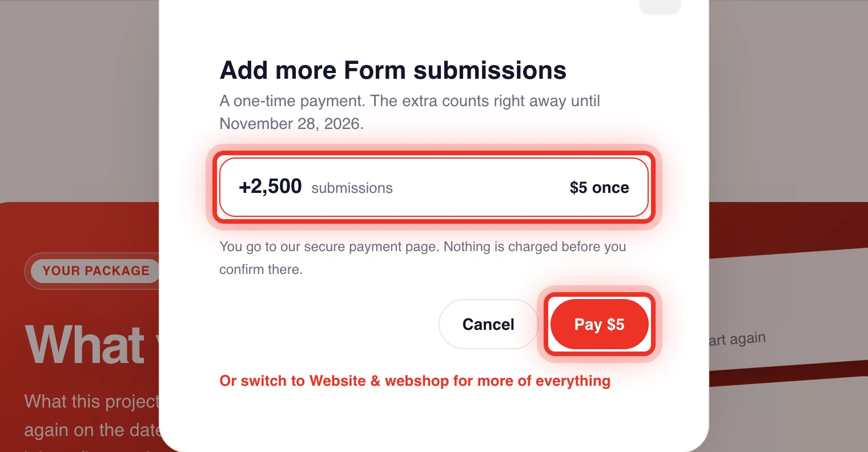Click the November 28, 2026 date text

pyautogui.click(x=291, y=124)
